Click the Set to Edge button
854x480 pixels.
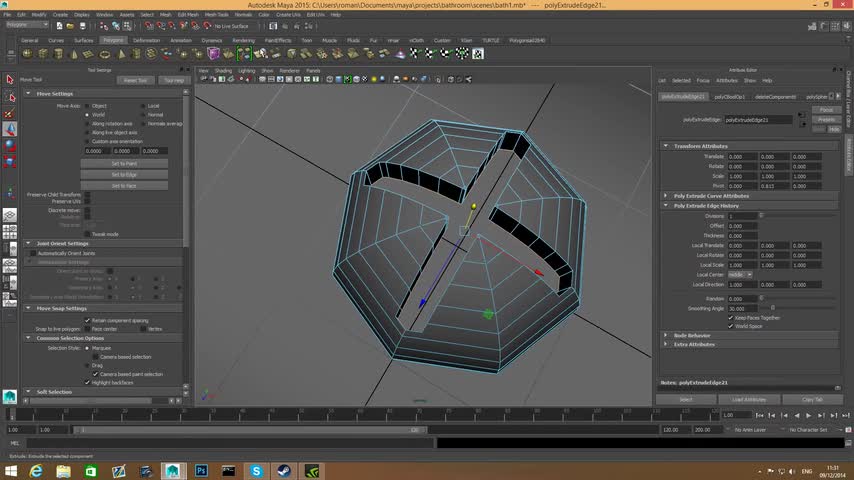124,174
